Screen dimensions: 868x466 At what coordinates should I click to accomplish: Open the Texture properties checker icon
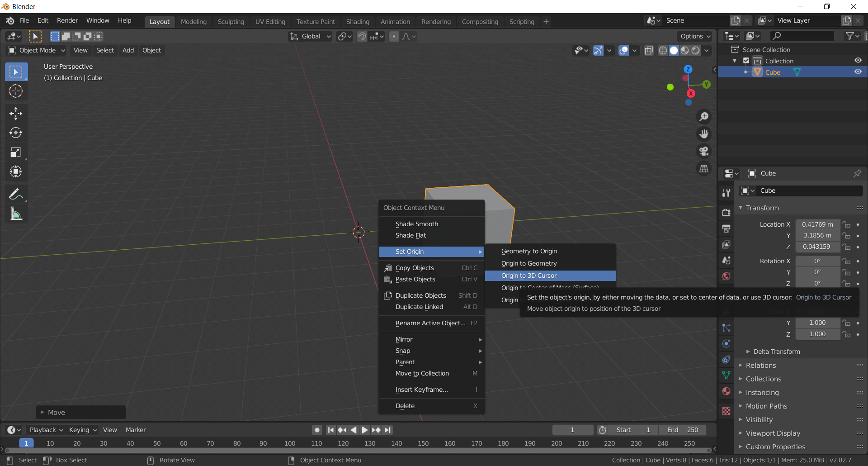tap(726, 411)
